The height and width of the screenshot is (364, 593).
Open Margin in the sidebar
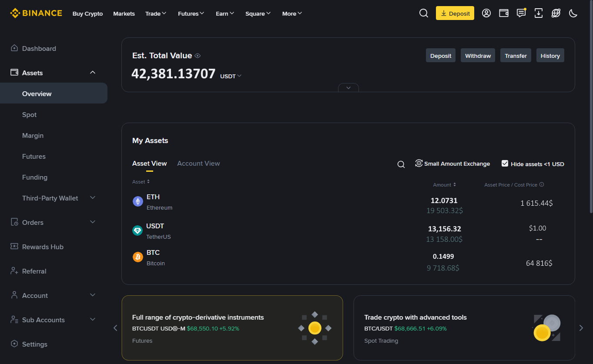pyautogui.click(x=33, y=135)
